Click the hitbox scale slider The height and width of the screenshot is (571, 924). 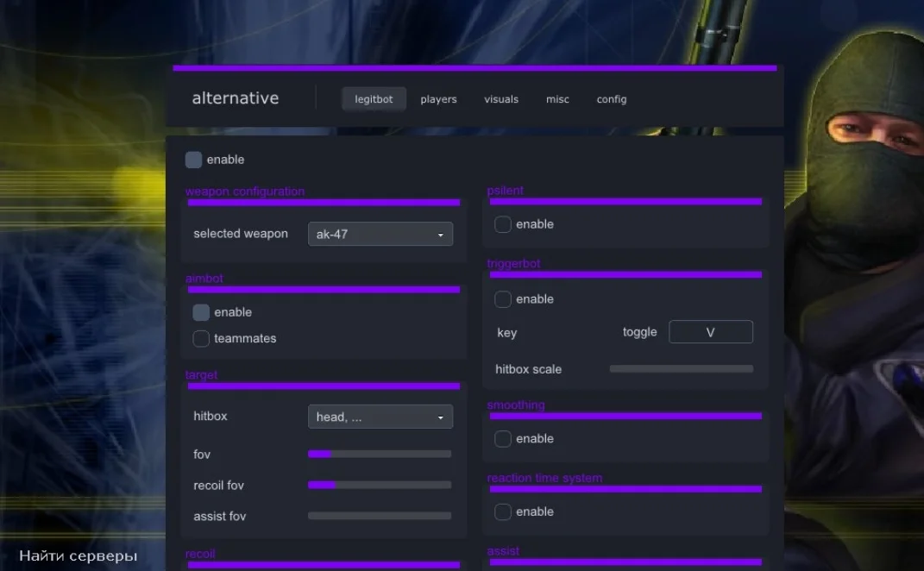pos(682,368)
